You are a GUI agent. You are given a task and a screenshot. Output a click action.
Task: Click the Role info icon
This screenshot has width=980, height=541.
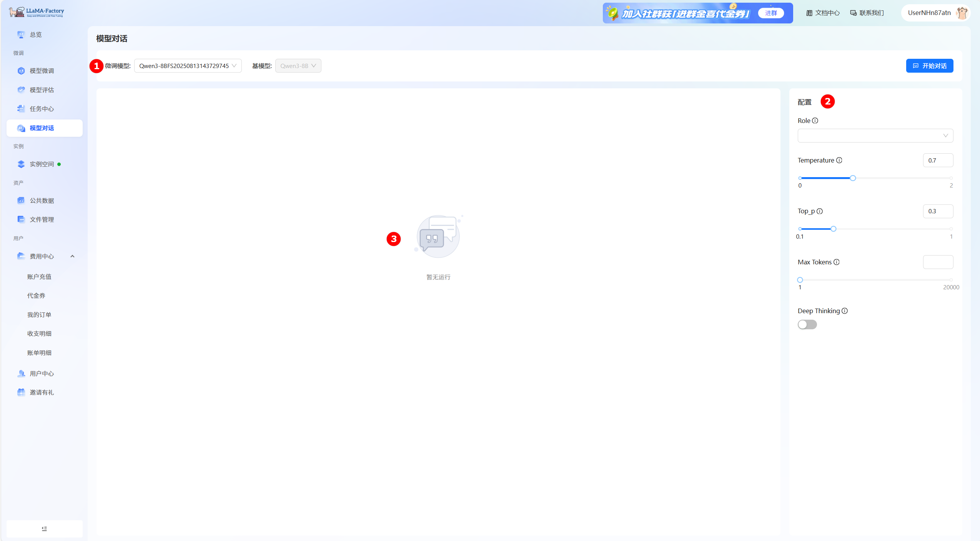[x=815, y=121]
